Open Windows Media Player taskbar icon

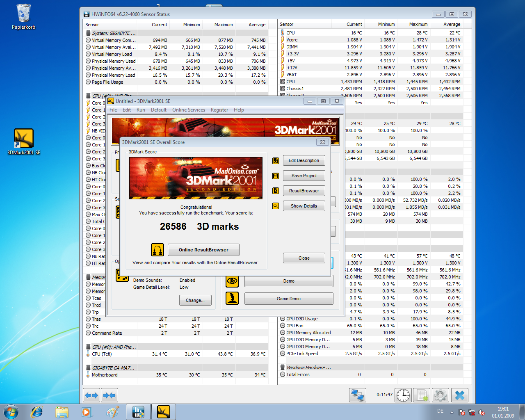[x=87, y=412]
